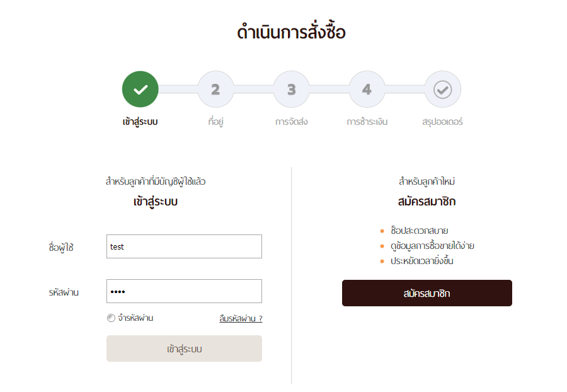This screenshot has width=567, height=392.
Task: Select step 4 circle for การชำระเงิน
Action: tap(367, 89)
